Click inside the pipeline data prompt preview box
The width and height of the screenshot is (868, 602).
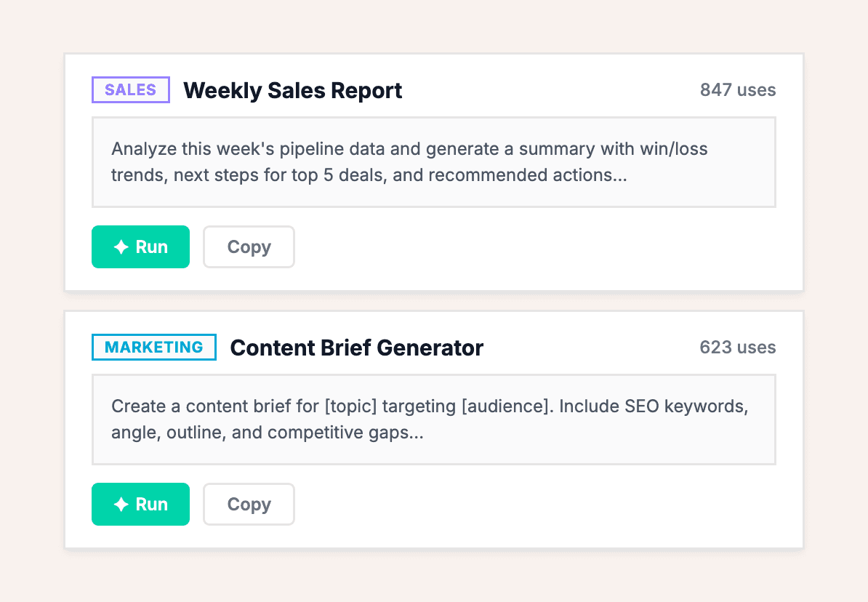tap(433, 162)
